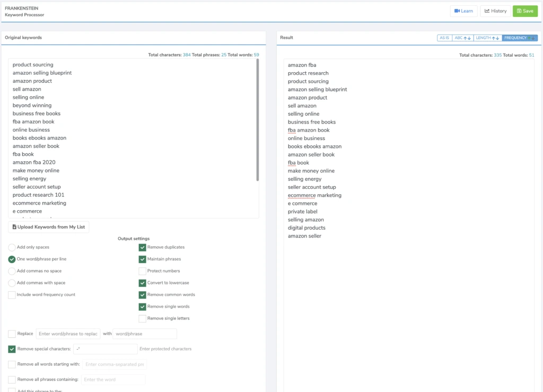Sort LENGTH ascending with up arrow

494,38
